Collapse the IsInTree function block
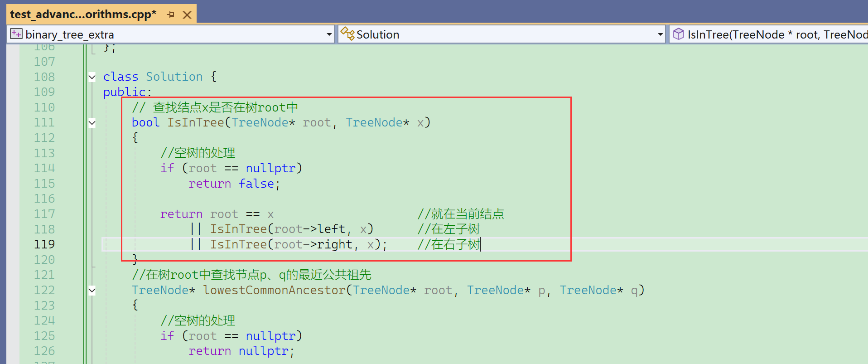The image size is (868, 364). (x=92, y=123)
